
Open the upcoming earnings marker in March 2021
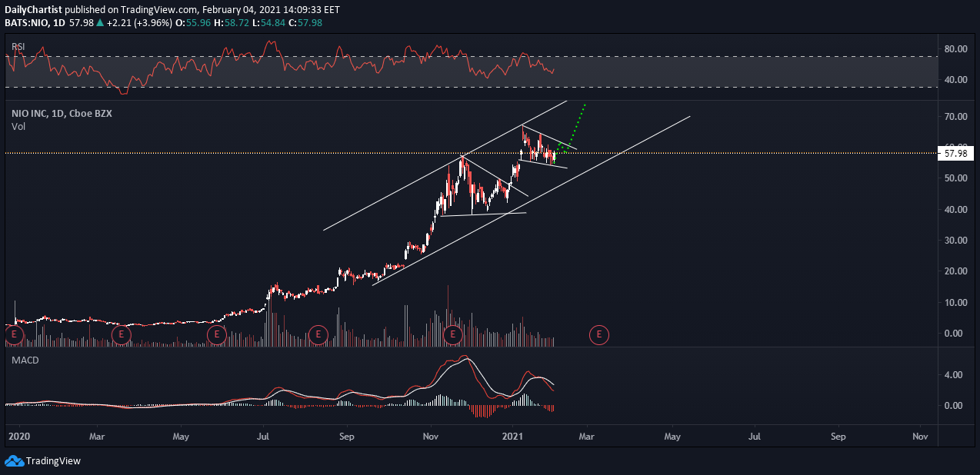pyautogui.click(x=599, y=334)
